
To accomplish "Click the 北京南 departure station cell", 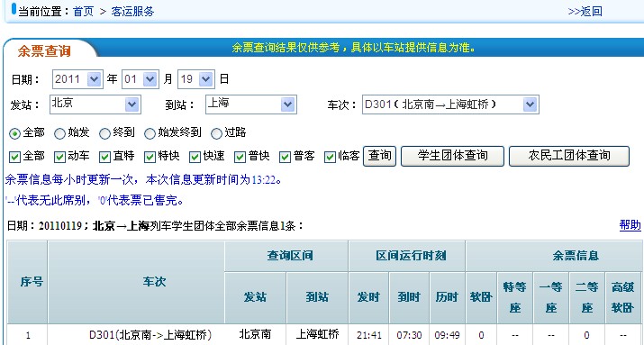I will (255, 335).
